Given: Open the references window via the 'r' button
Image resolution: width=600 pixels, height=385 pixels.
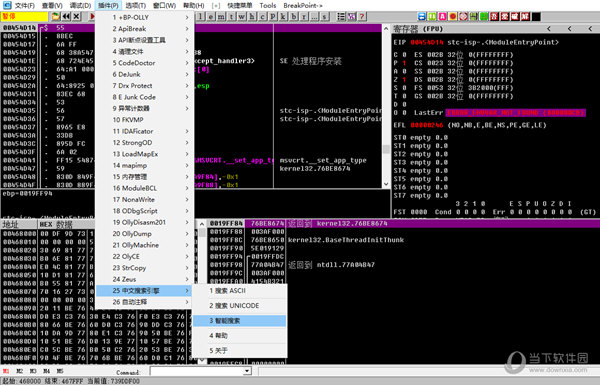Looking at the screenshot, I should click(304, 16).
